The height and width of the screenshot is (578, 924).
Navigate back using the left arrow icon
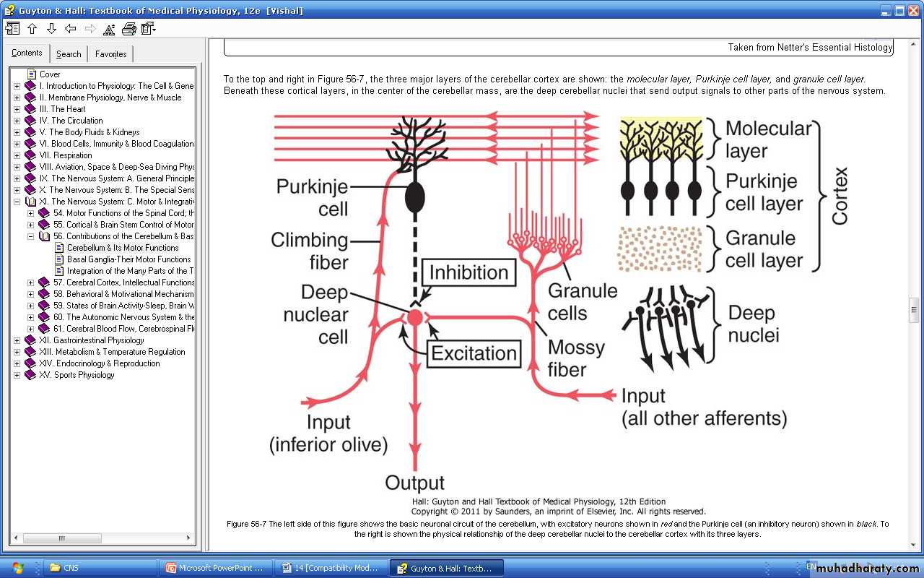(71, 29)
